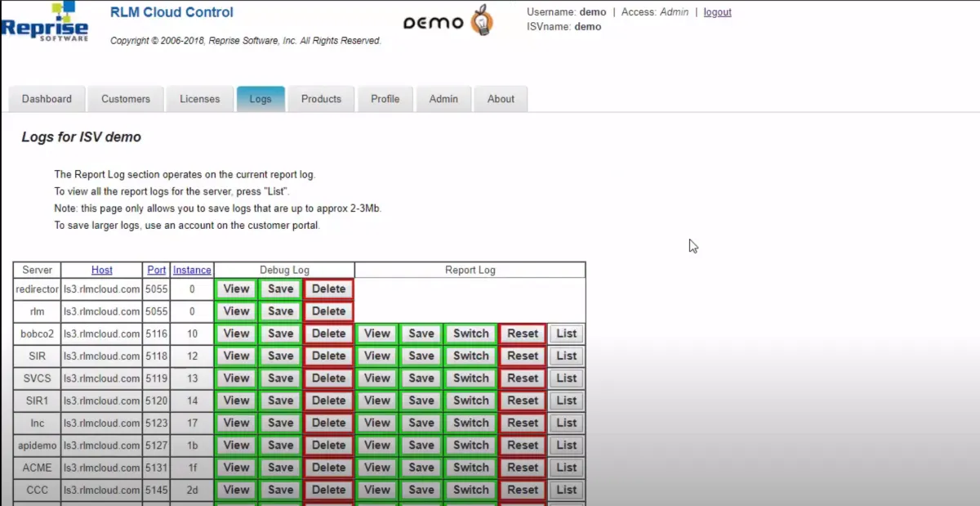980x506 pixels.
Task: Switch report log for CCC server
Action: click(x=471, y=490)
